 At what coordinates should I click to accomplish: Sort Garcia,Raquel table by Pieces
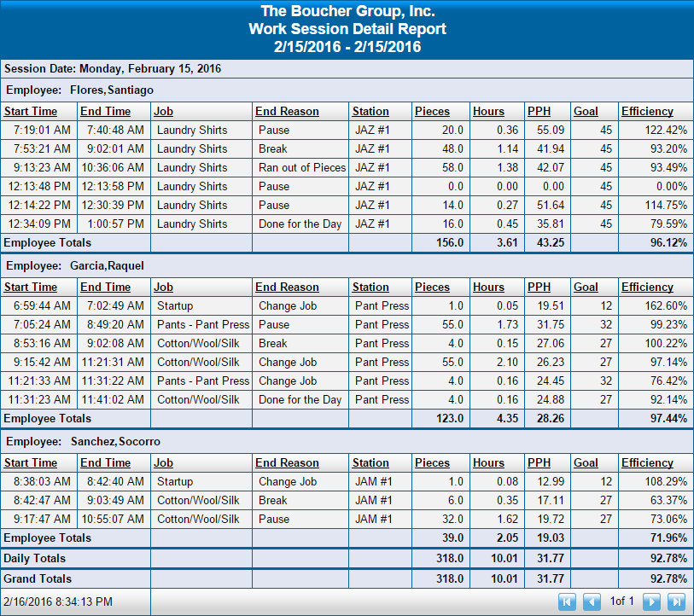click(432, 288)
